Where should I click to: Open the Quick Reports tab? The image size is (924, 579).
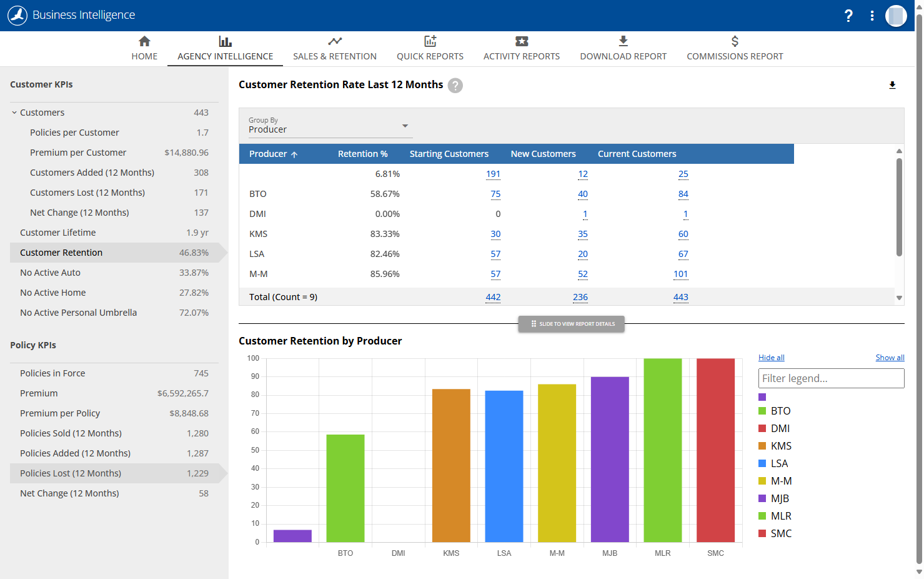(430, 49)
